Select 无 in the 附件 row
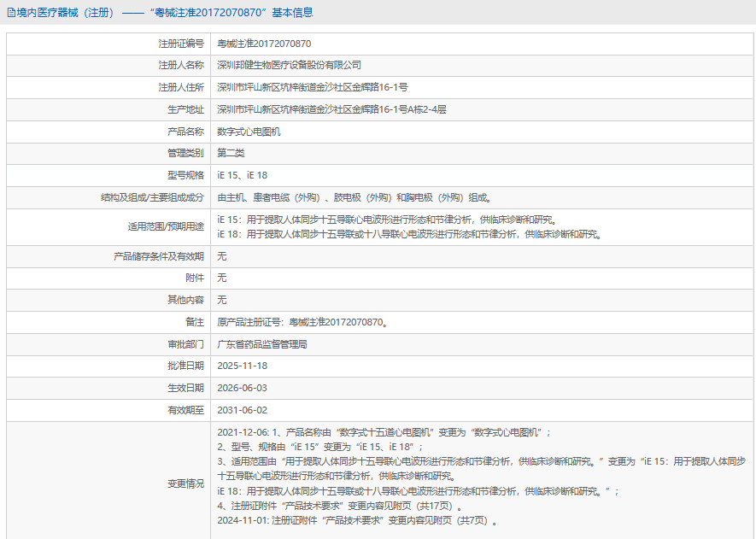The image size is (756, 539). (x=222, y=278)
